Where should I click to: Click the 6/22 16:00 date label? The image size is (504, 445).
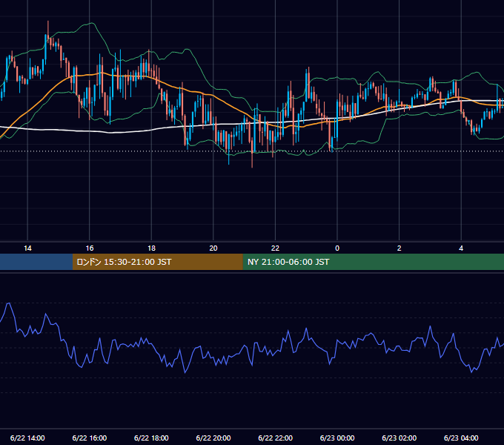(x=90, y=438)
